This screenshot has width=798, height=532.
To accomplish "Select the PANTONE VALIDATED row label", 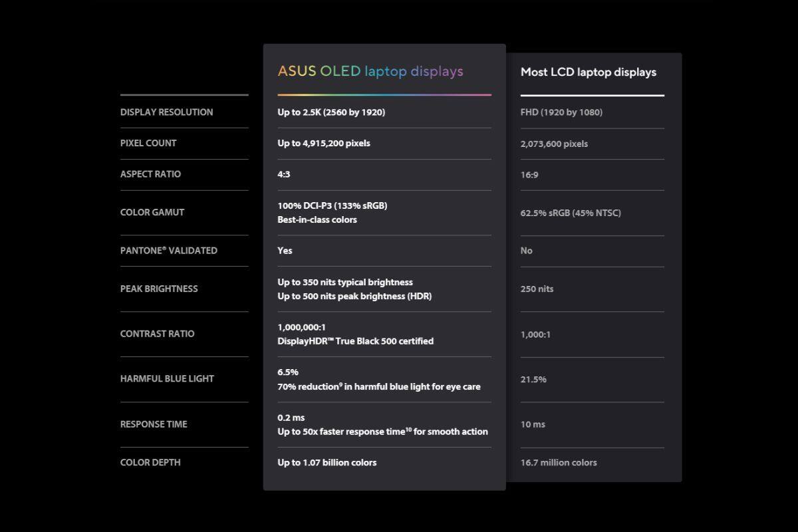I will click(168, 251).
